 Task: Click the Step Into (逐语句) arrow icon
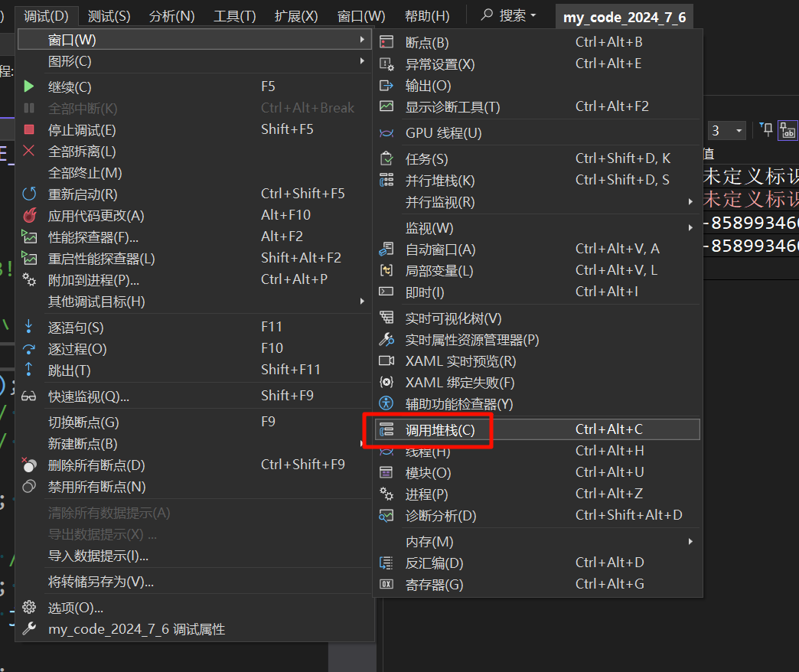[x=29, y=328]
